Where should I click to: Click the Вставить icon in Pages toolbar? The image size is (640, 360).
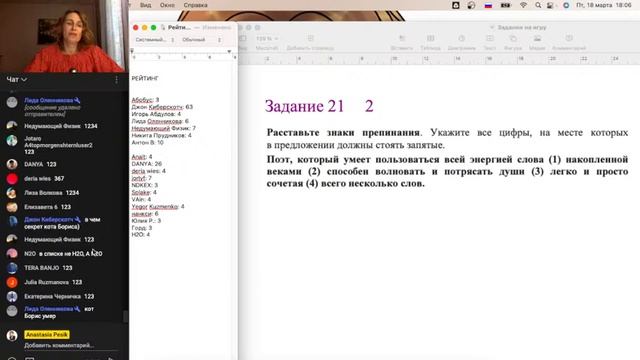pos(402,38)
